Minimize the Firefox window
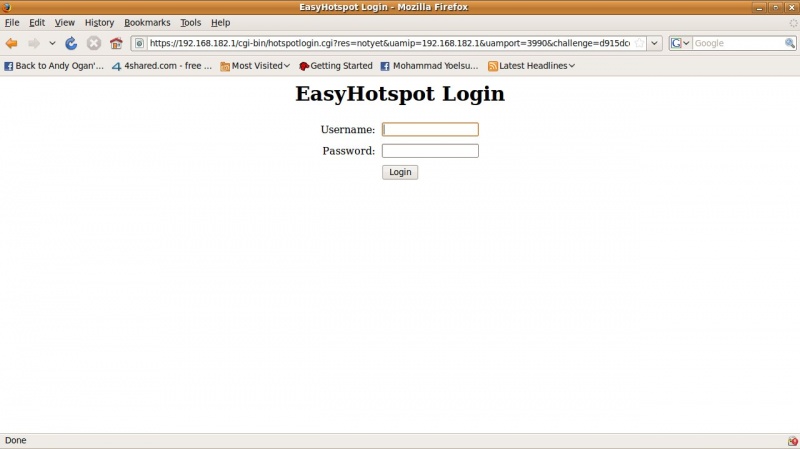Viewport: 800px width, 449px height. (759, 7)
